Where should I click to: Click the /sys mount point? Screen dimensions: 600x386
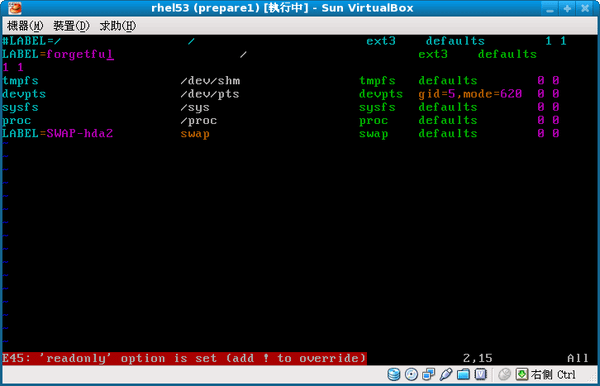195,107
